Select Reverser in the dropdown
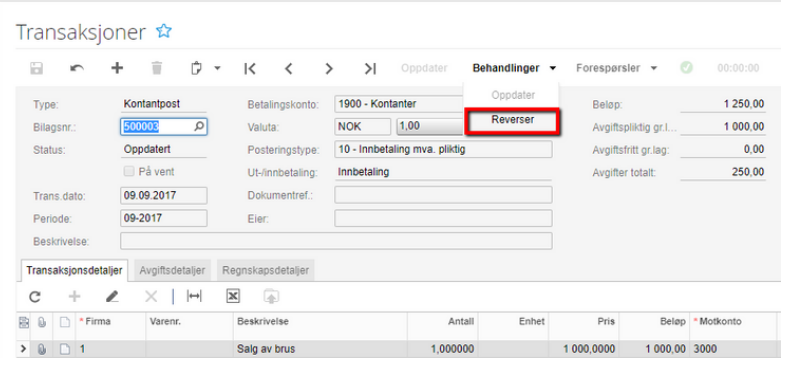The height and width of the screenshot is (365, 785). pyautogui.click(x=513, y=120)
